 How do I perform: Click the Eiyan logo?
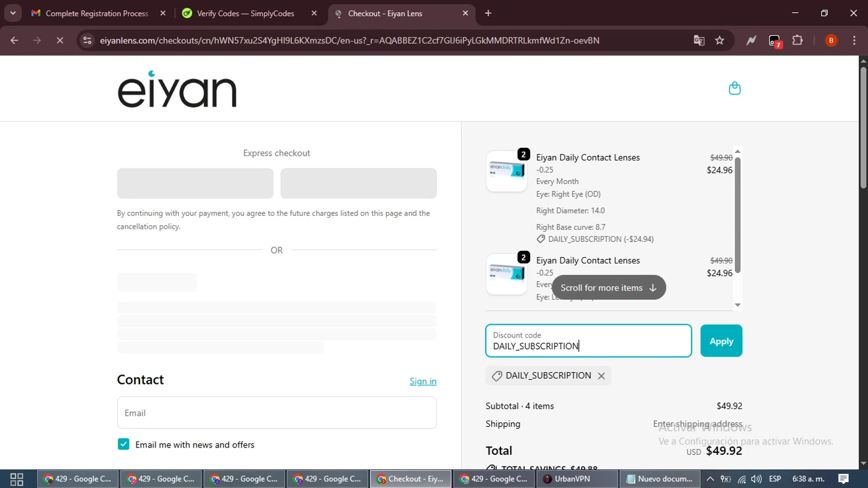(x=177, y=89)
